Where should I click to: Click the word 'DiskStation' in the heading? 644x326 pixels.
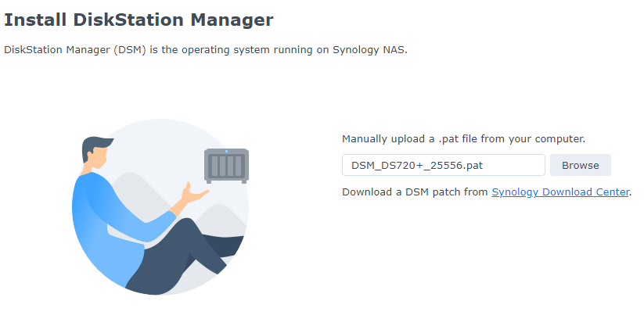click(128, 20)
